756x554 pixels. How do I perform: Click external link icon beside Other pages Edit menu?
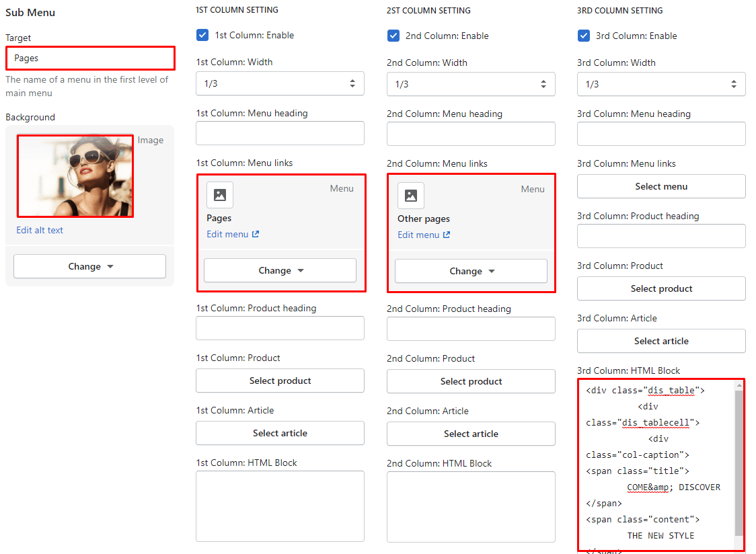pyautogui.click(x=447, y=235)
